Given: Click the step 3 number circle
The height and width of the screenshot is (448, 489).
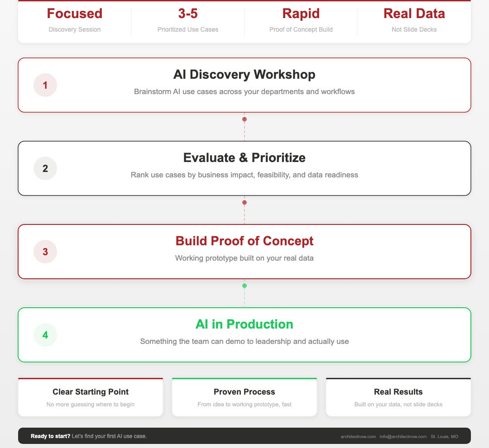Looking at the screenshot, I should point(45,252).
